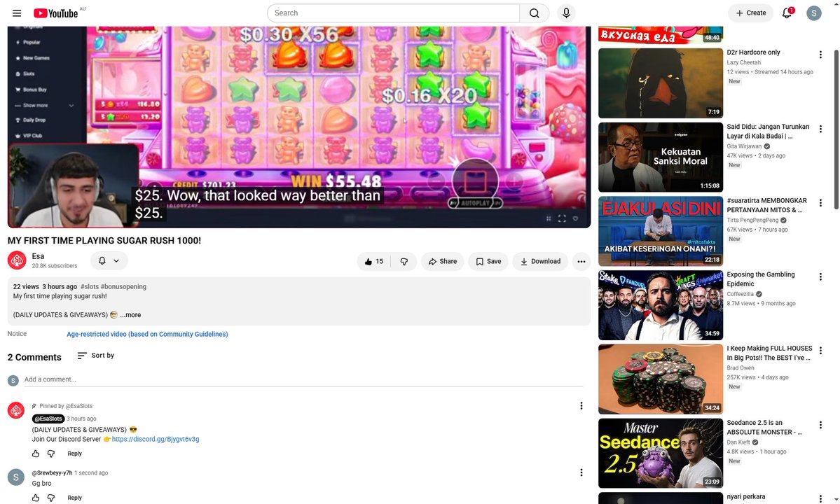Open commenter S avatar on 'Gg bro'
The height and width of the screenshot is (504, 840).
(x=16, y=477)
